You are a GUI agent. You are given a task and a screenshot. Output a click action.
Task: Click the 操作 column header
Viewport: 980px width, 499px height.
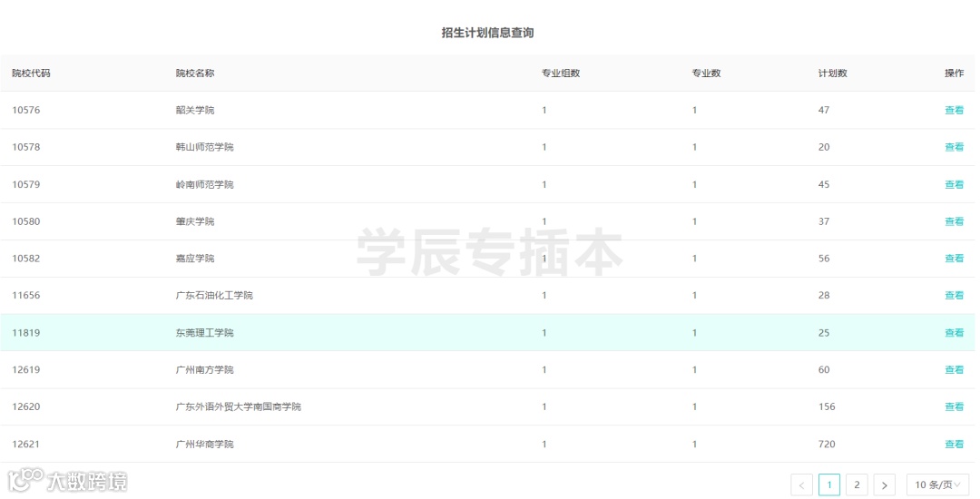[954, 73]
